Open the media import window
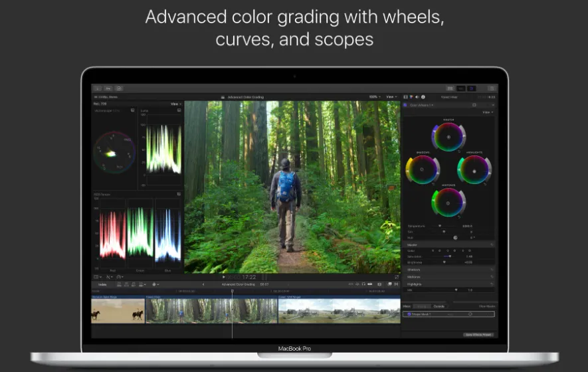The height and width of the screenshot is (372, 588). pyautogui.click(x=98, y=88)
